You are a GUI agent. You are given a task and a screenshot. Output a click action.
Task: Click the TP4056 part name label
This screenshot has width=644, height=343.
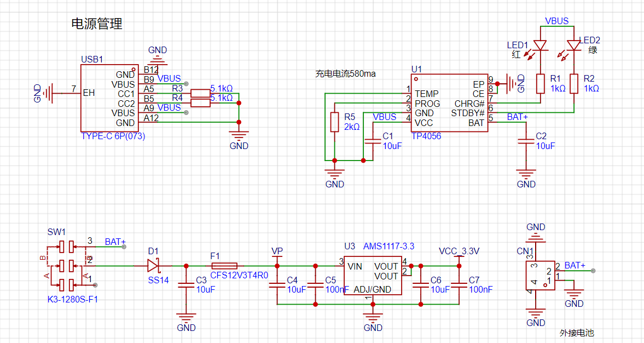pos(426,136)
